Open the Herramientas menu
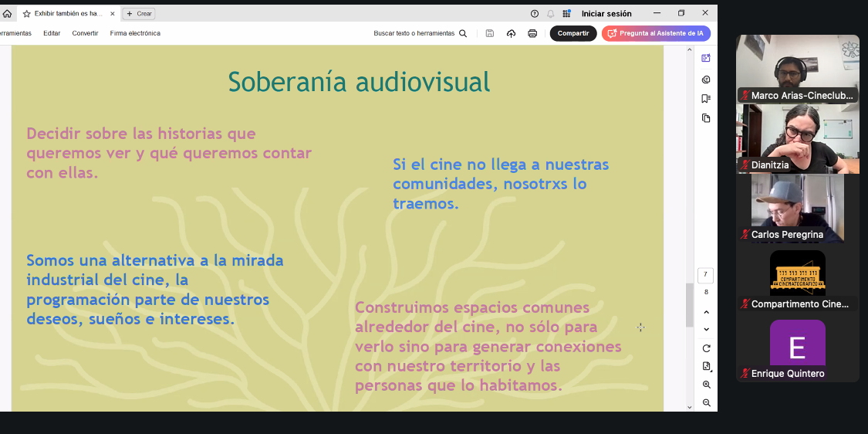This screenshot has width=868, height=434. (15, 33)
